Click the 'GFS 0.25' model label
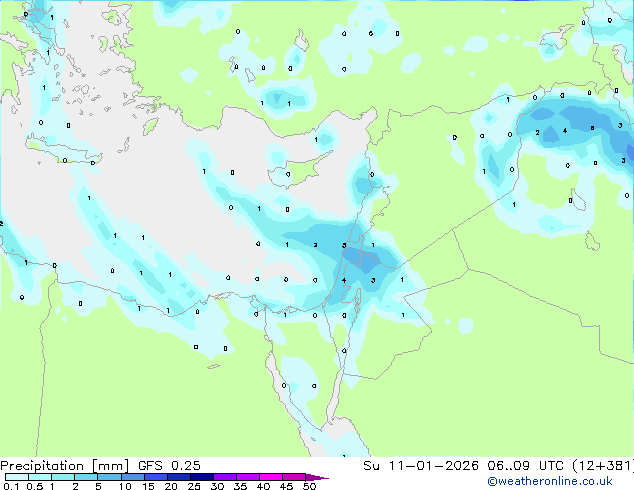 click(x=169, y=466)
